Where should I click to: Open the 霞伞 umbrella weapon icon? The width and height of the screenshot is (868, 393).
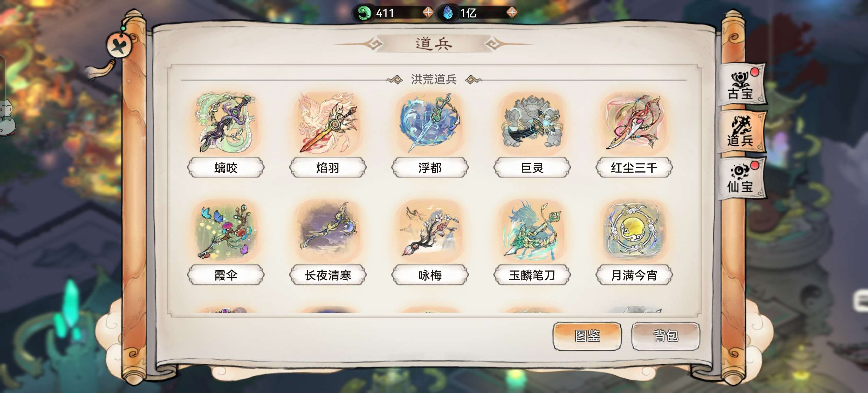pos(226,231)
